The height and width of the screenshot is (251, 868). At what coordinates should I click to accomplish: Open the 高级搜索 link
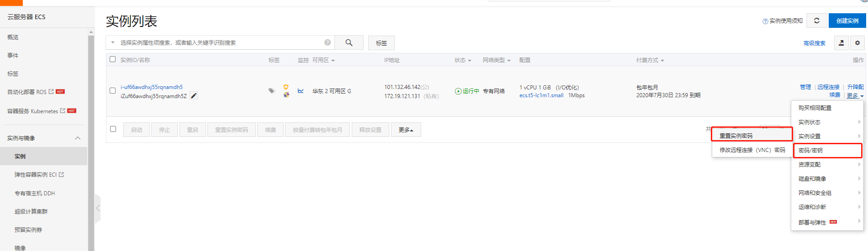(x=814, y=43)
